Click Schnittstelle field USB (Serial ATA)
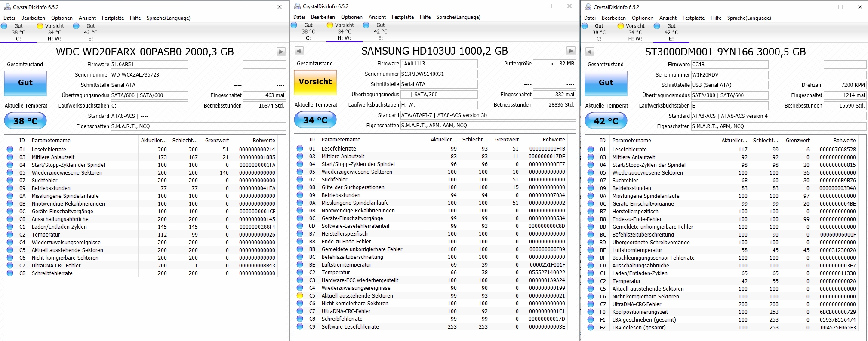The image size is (868, 341). 730,85
